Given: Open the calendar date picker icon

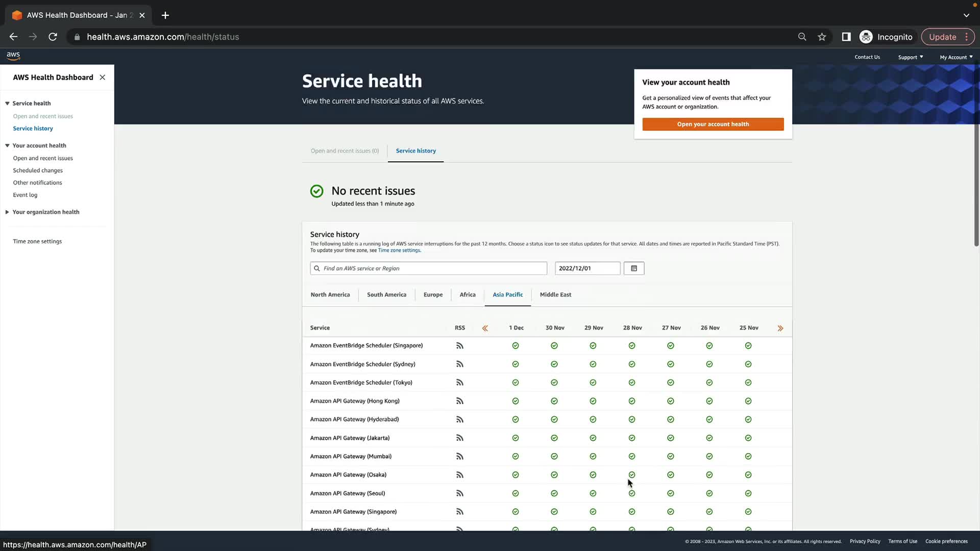Looking at the screenshot, I should coord(634,268).
